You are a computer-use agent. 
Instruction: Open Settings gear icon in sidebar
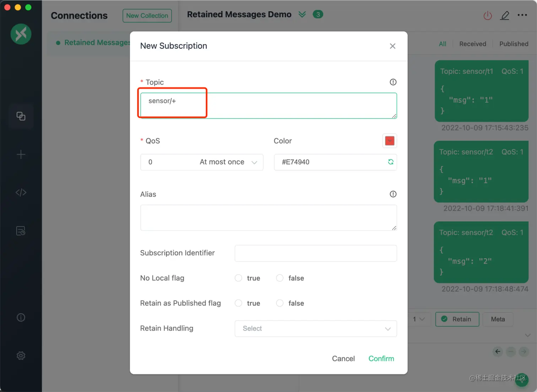[21, 355]
